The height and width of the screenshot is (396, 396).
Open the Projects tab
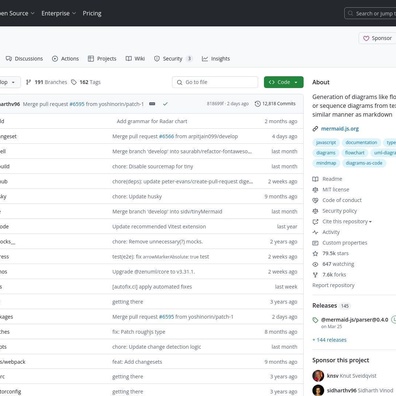(x=102, y=59)
